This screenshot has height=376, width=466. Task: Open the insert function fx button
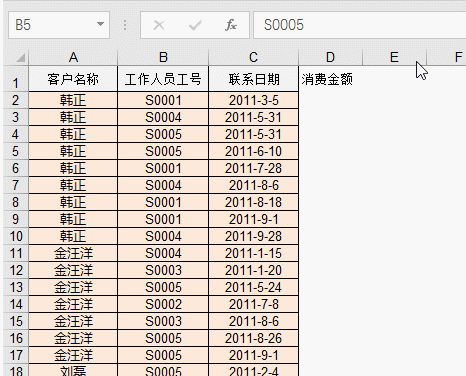(231, 25)
